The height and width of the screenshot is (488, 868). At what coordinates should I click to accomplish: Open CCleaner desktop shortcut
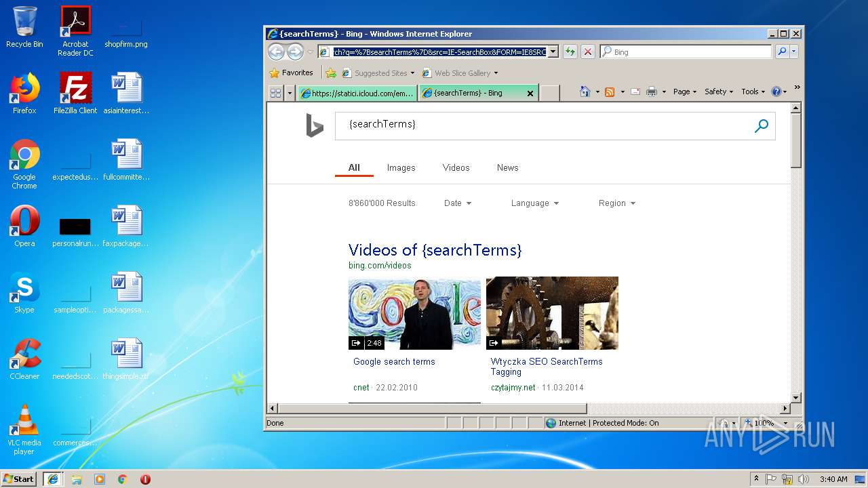click(x=24, y=359)
